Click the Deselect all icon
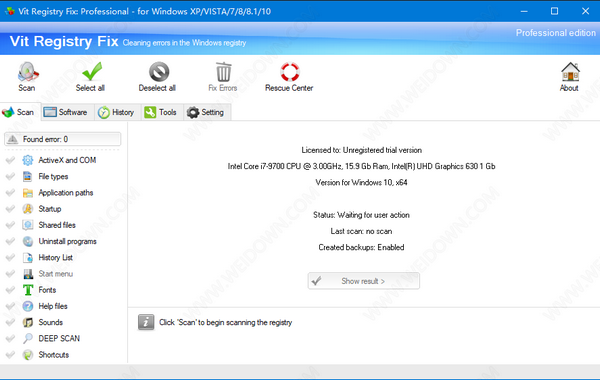Viewport: 600px width, 380px height. (x=159, y=72)
